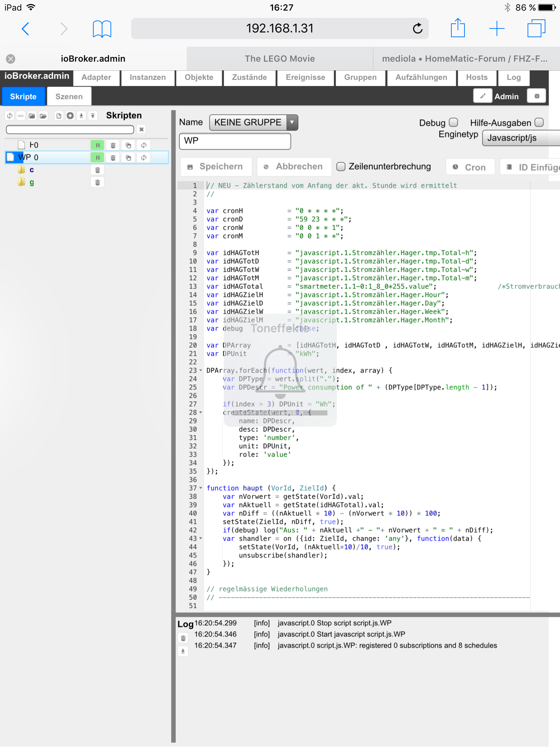Viewport: 560px width, 747px height.
Task: Switch to the Szenen tab
Action: tap(69, 97)
